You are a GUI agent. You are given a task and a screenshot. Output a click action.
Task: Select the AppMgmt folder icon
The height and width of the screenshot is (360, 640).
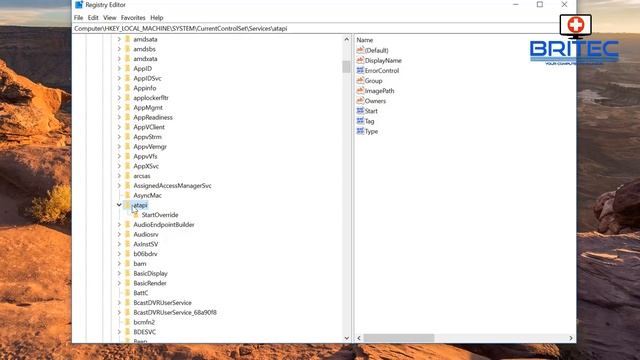pyautogui.click(x=127, y=107)
